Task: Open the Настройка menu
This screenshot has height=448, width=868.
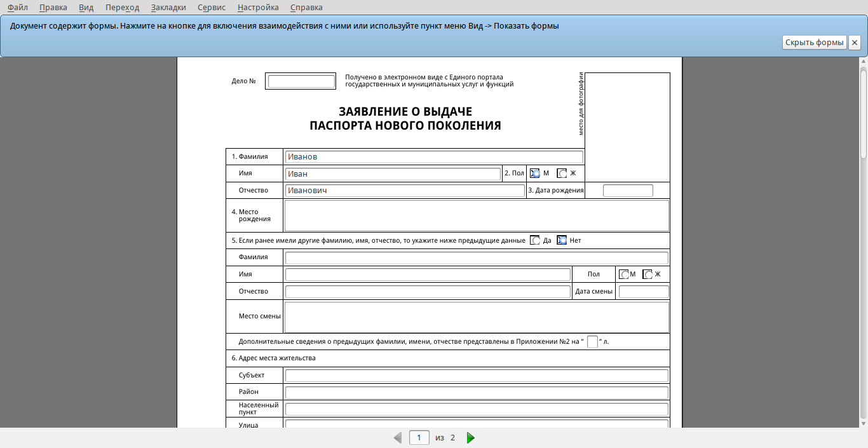Action: (258, 8)
